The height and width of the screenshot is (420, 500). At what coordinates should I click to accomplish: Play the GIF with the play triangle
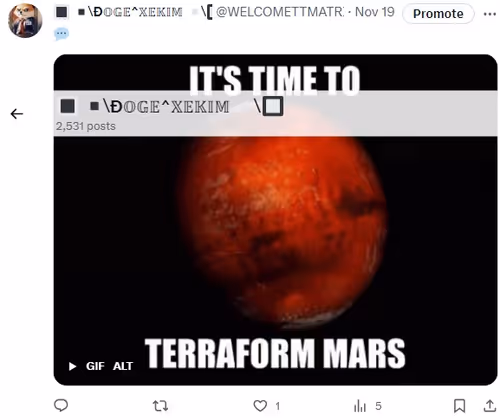[x=72, y=366]
